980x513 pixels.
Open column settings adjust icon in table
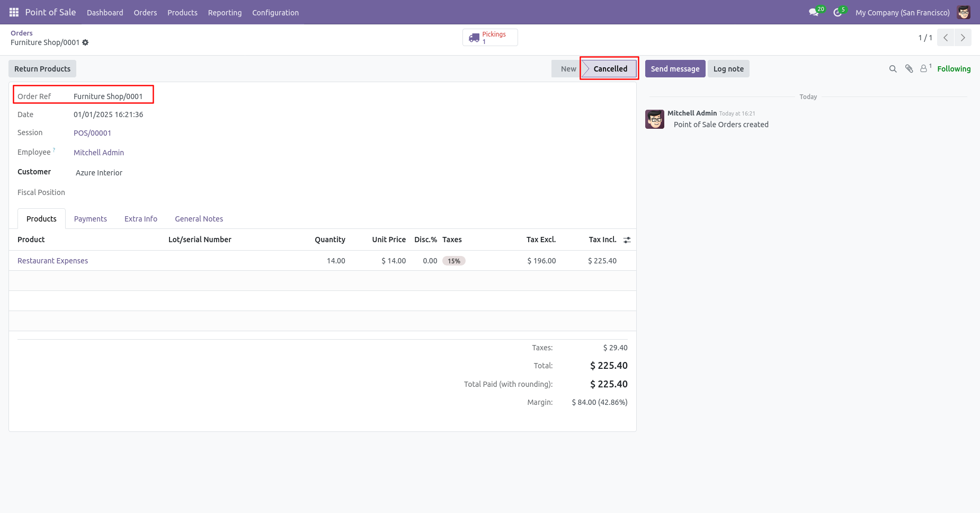(627, 240)
